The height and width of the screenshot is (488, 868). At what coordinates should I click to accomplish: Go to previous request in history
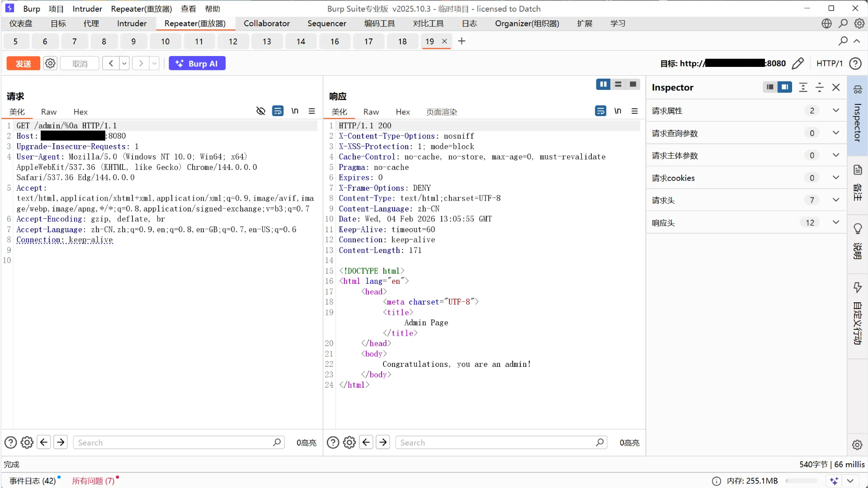point(111,63)
